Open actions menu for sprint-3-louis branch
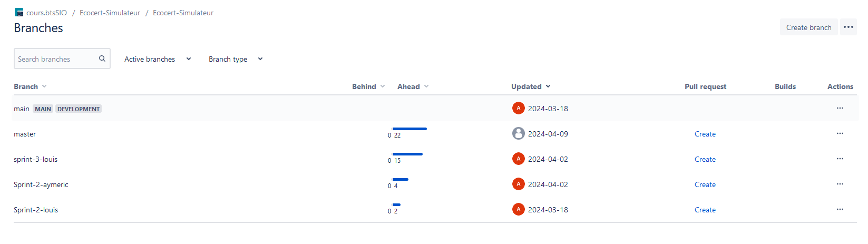868x244 pixels. (x=840, y=159)
